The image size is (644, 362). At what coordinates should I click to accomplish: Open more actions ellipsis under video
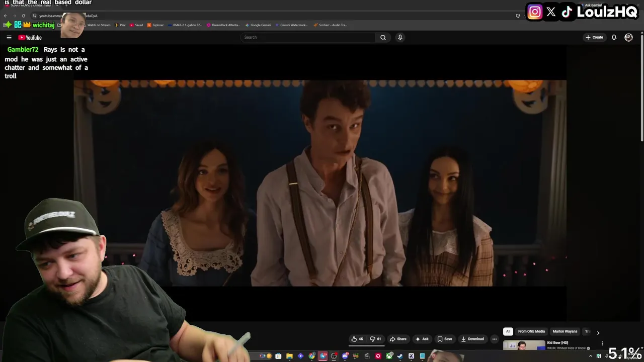(494, 339)
